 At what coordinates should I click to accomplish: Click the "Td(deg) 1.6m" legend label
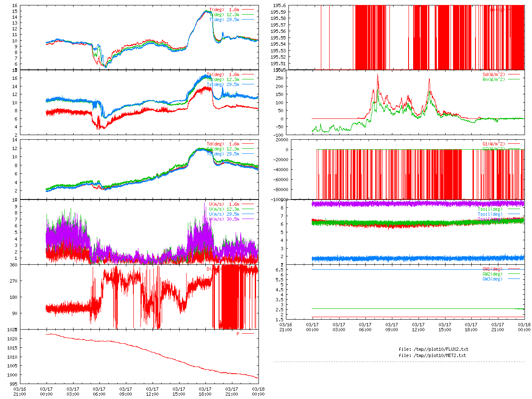223,144
